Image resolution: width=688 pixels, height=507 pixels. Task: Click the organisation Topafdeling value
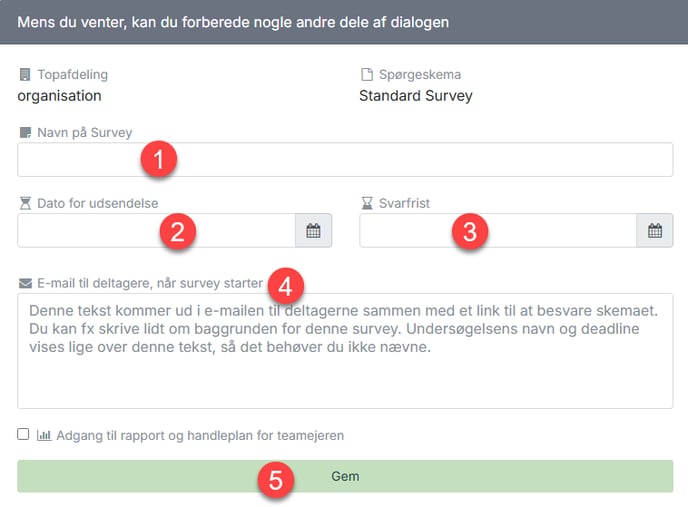(x=59, y=96)
